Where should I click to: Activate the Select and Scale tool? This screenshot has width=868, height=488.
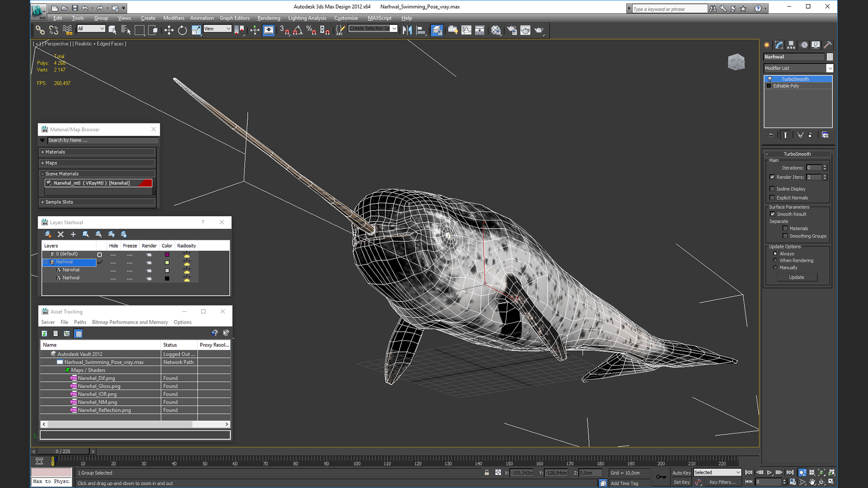point(196,30)
